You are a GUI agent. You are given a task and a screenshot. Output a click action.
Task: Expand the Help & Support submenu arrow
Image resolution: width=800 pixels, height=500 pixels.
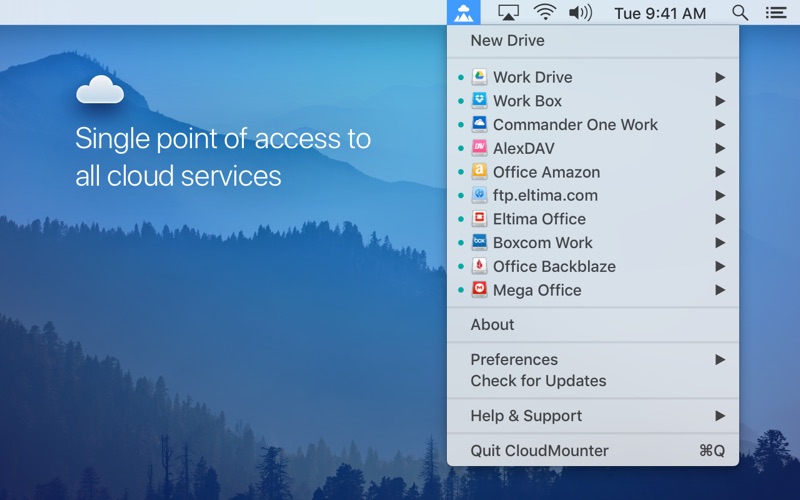pyautogui.click(x=720, y=415)
